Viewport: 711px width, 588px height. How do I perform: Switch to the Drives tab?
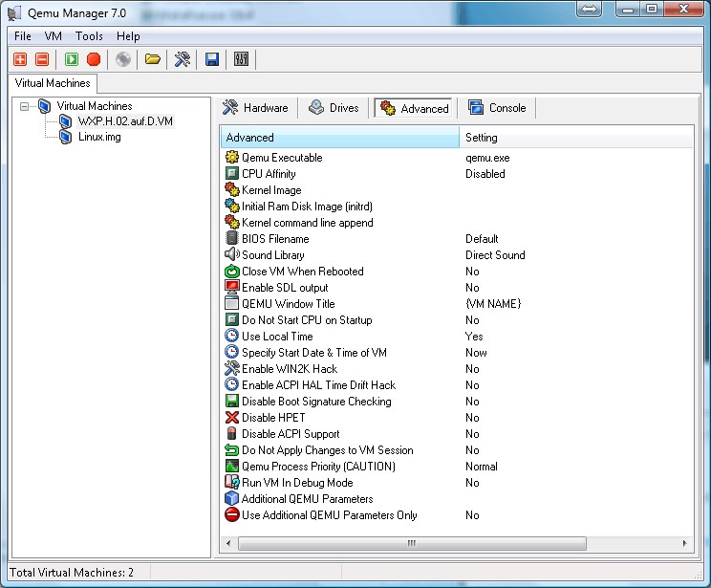[x=334, y=108]
